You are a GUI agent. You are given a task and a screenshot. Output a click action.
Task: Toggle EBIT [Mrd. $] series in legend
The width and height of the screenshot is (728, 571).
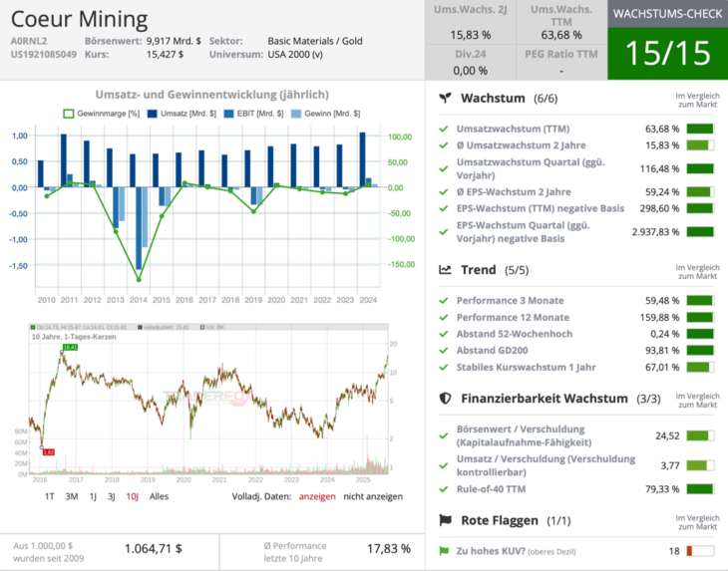(x=253, y=114)
